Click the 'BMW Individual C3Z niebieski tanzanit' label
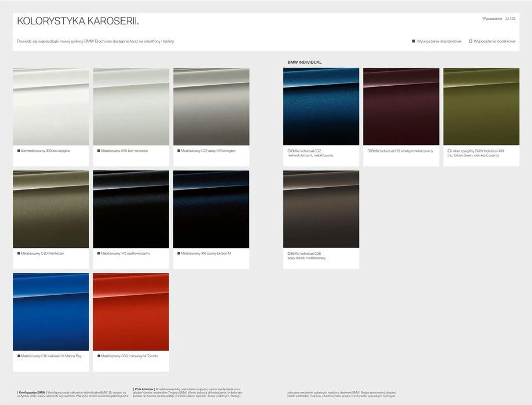The image size is (532, 405). click(x=310, y=153)
